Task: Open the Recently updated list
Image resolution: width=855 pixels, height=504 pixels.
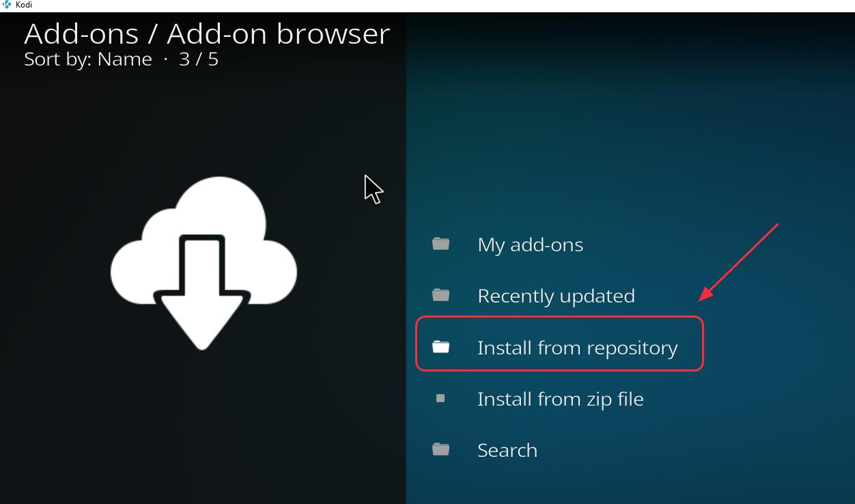Action: [x=556, y=296]
